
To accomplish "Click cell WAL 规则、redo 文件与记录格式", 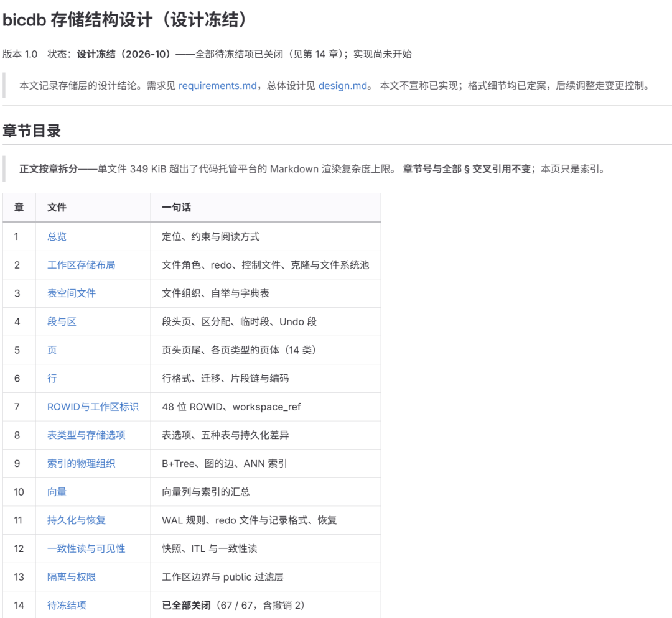I will [x=265, y=520].
